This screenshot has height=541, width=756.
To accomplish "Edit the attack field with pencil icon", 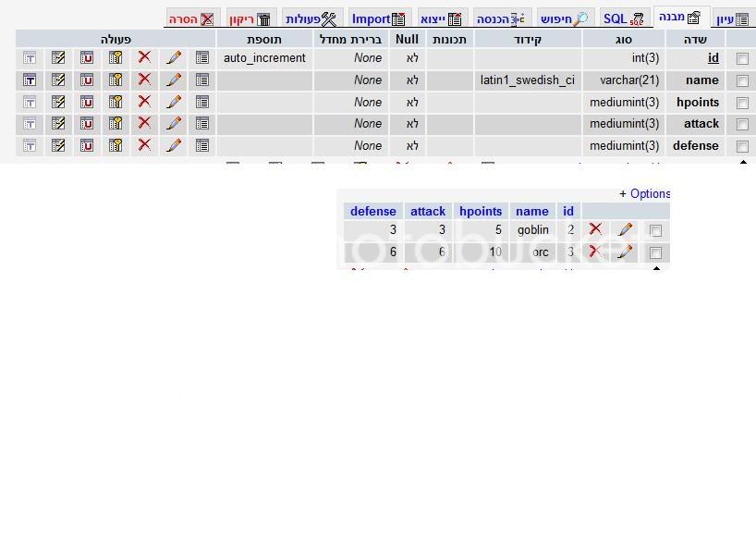I will click(x=174, y=124).
